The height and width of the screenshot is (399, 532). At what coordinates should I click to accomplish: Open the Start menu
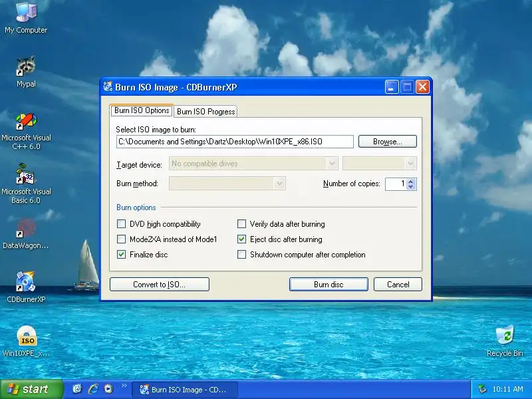[32, 389]
